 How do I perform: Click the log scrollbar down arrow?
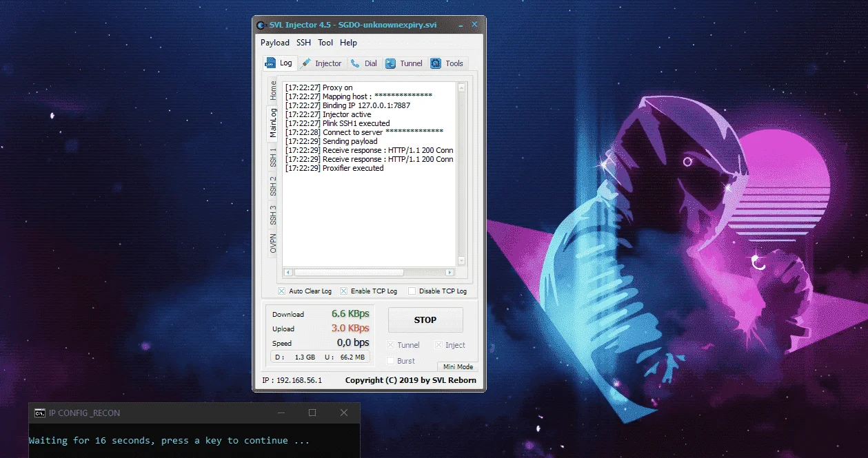pos(462,261)
